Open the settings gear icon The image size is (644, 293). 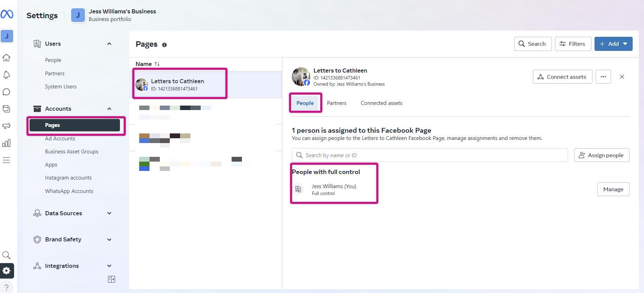coord(7,271)
